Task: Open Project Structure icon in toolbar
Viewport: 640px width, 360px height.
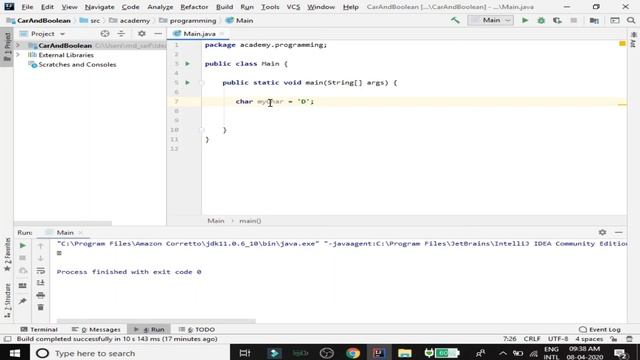Action: pos(594,20)
